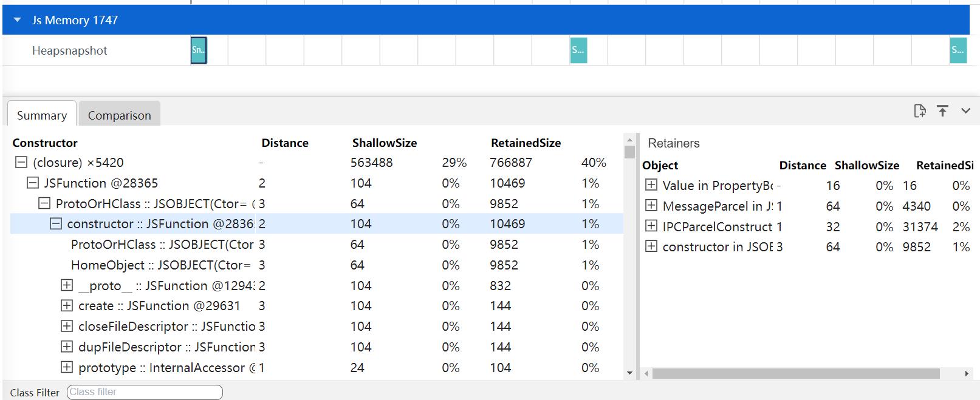Click the Class Filter input field

click(145, 392)
